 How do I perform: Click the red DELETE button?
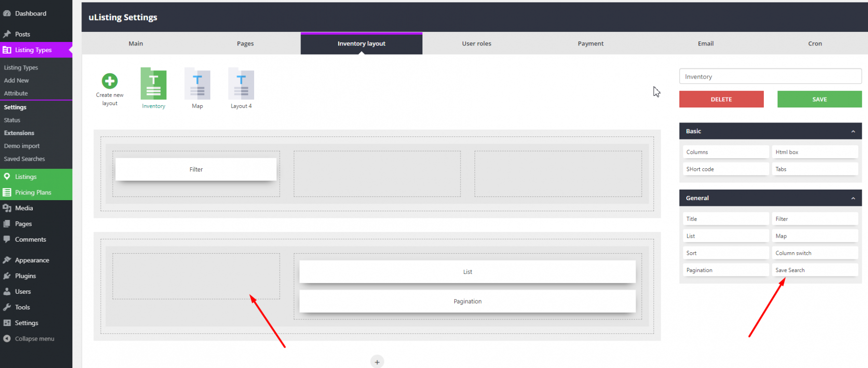click(721, 99)
